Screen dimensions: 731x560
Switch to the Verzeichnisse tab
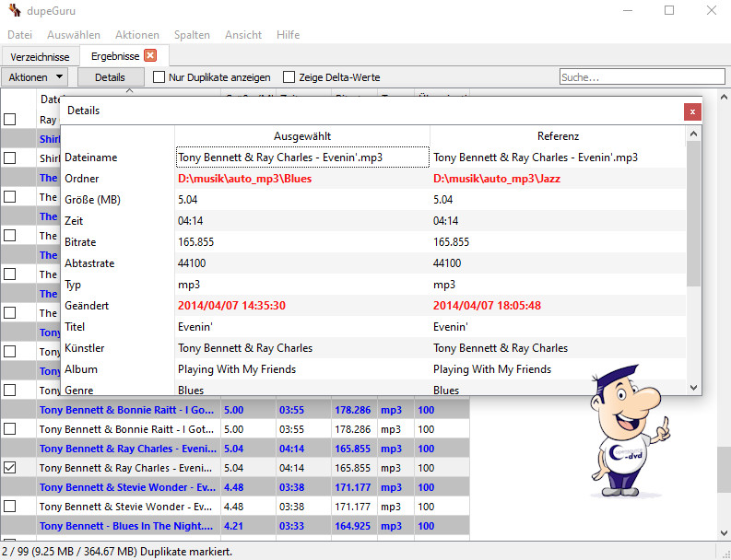point(41,57)
